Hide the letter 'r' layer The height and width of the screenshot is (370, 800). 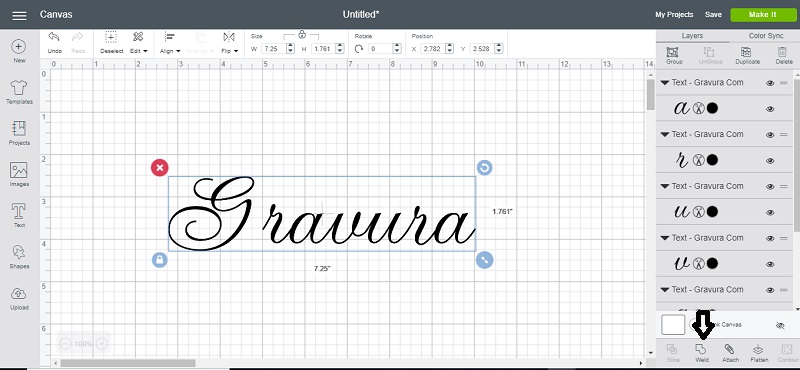(770, 161)
